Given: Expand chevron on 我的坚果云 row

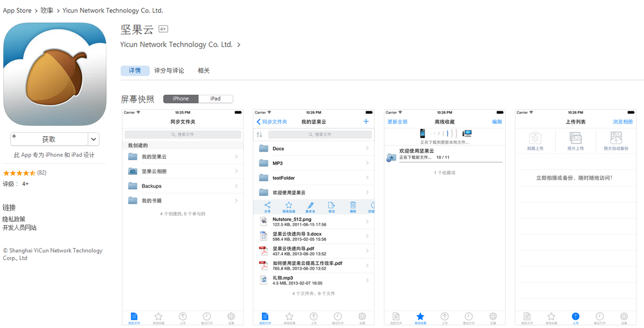Looking at the screenshot, I should pyautogui.click(x=237, y=157).
